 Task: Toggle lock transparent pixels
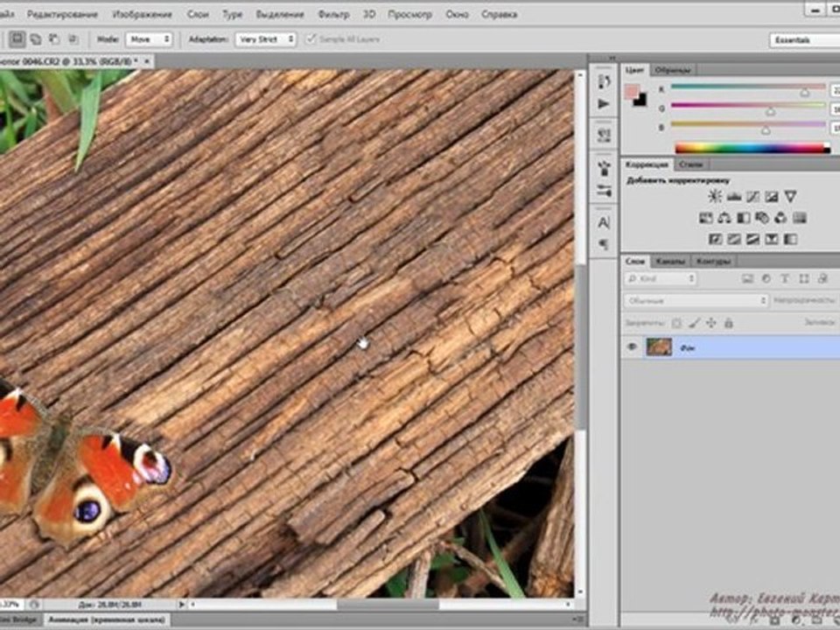point(677,323)
